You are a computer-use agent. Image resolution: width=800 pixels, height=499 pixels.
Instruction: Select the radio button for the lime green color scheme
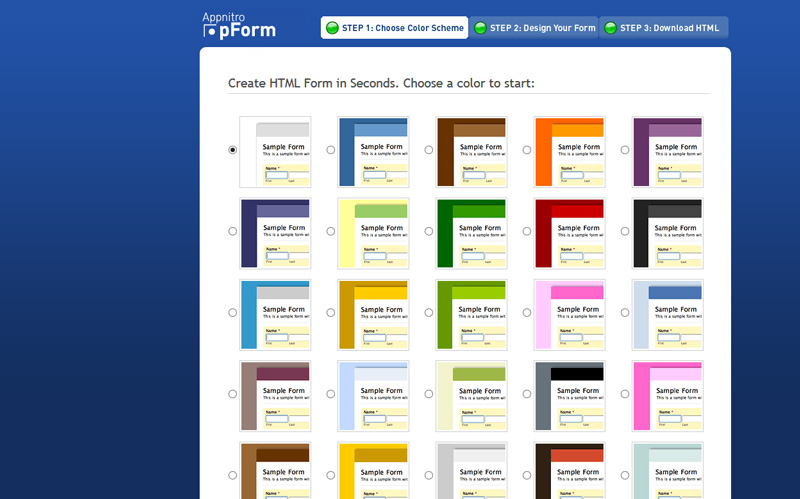pos(429,312)
